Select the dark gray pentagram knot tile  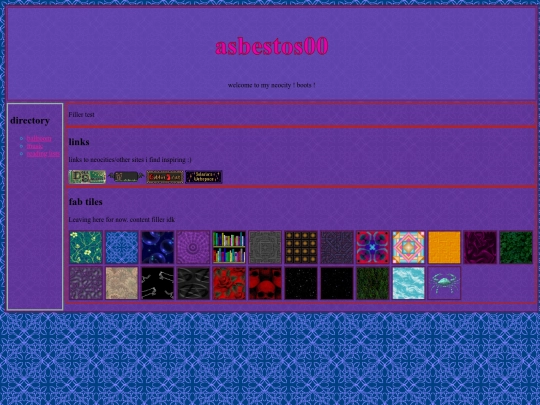(x=193, y=283)
